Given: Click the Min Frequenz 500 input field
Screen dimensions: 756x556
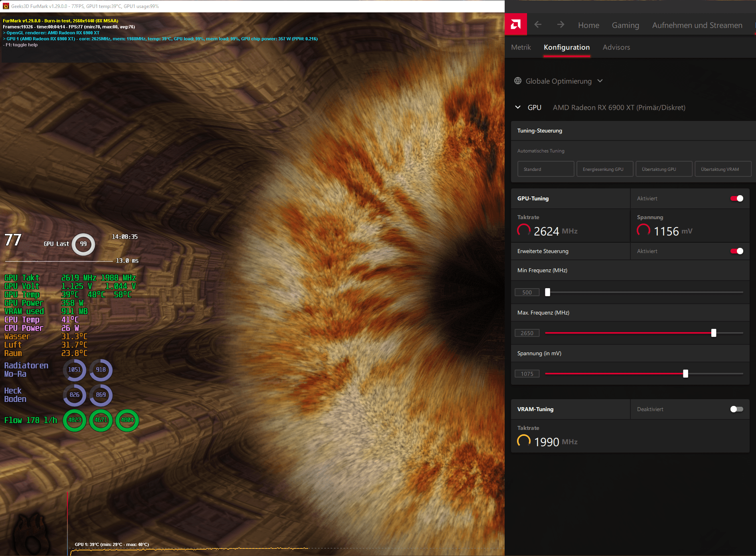Looking at the screenshot, I should coord(527,292).
